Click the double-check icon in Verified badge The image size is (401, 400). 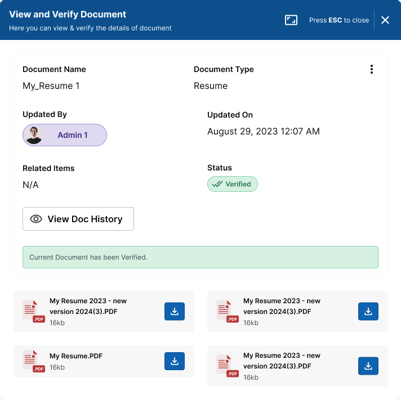pos(217,184)
